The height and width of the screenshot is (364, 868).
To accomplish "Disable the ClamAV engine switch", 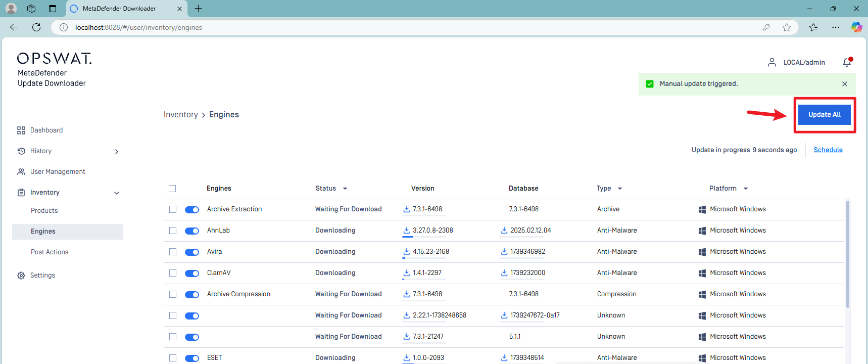I will coord(192,274).
